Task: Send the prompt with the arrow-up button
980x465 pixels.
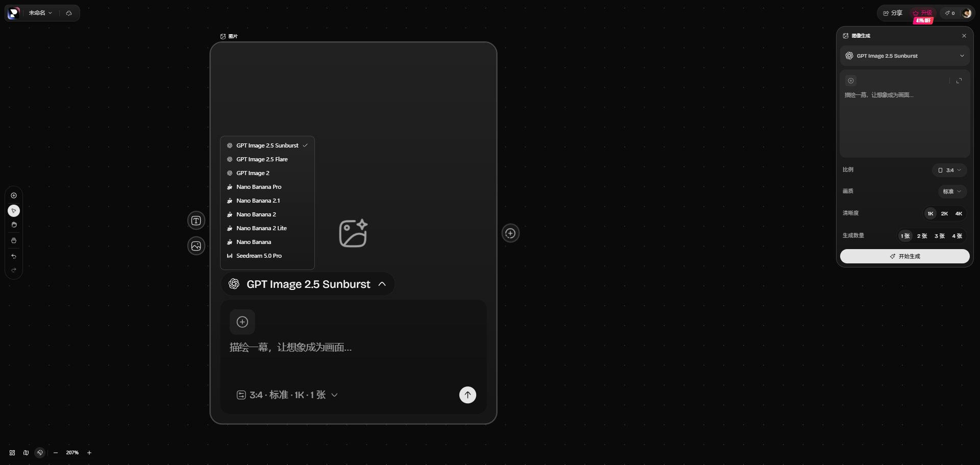Action: point(468,395)
